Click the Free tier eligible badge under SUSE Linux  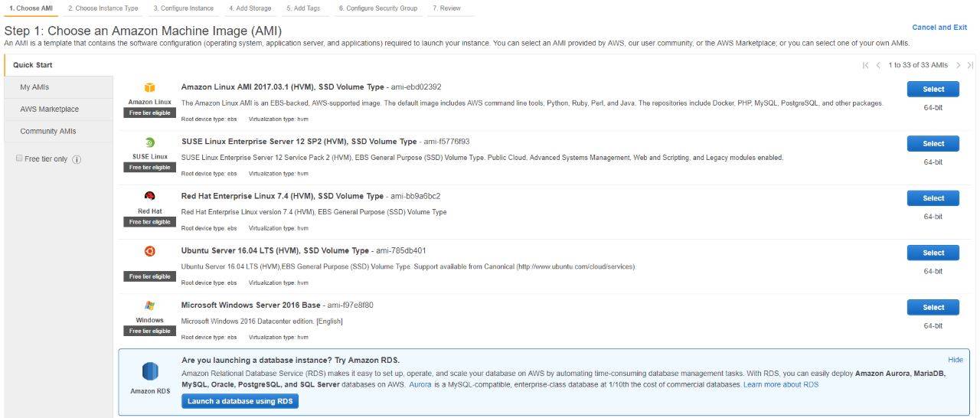(x=150, y=167)
